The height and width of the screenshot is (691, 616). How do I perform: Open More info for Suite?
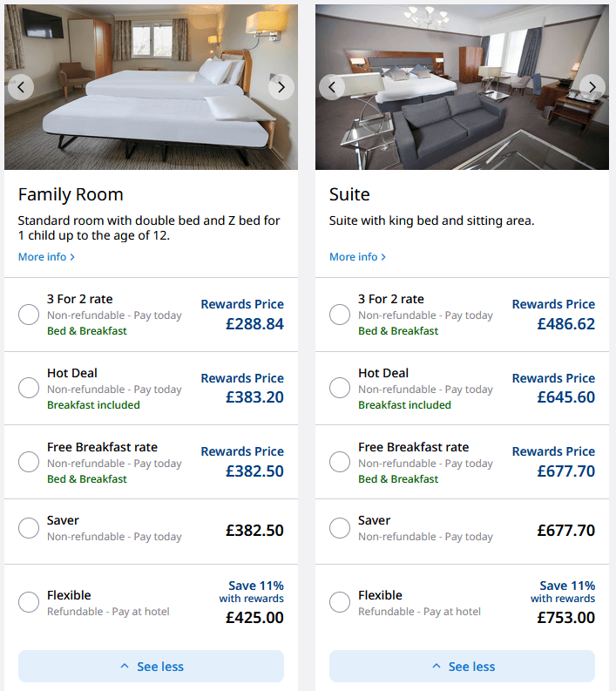[357, 257]
